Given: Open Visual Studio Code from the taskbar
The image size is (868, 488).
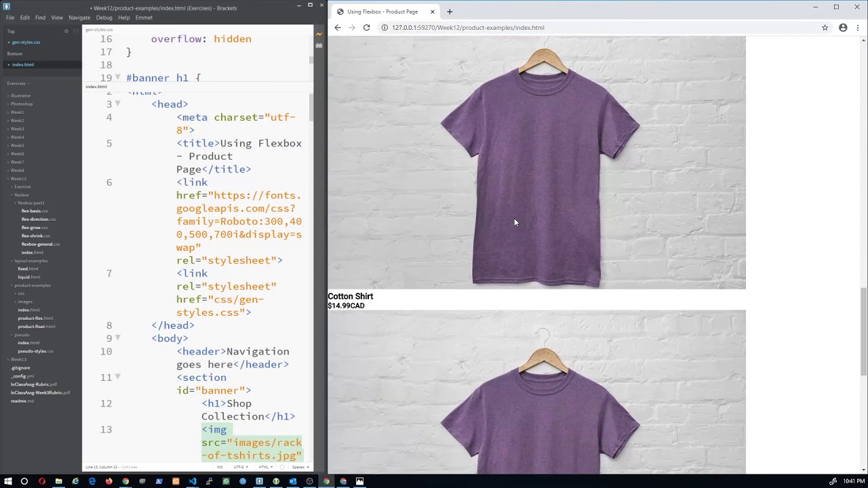Looking at the screenshot, I should click(193, 481).
